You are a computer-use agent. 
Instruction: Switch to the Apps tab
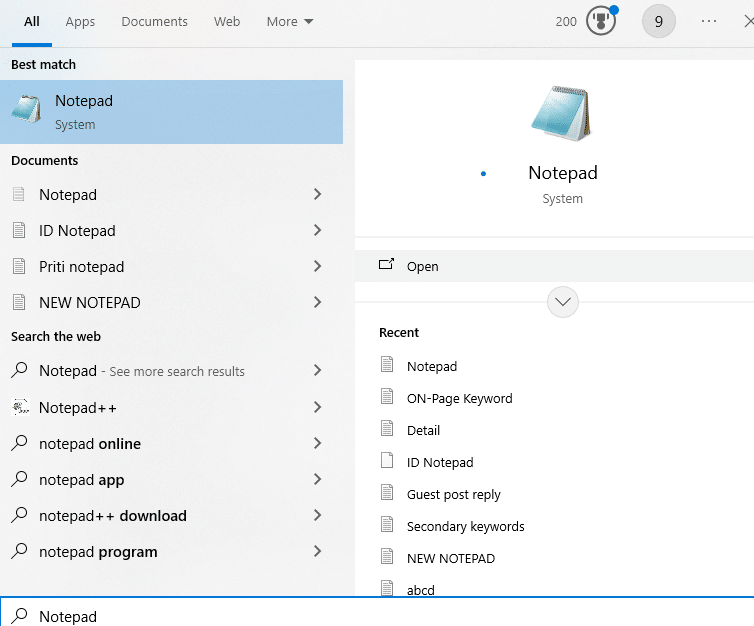[80, 21]
